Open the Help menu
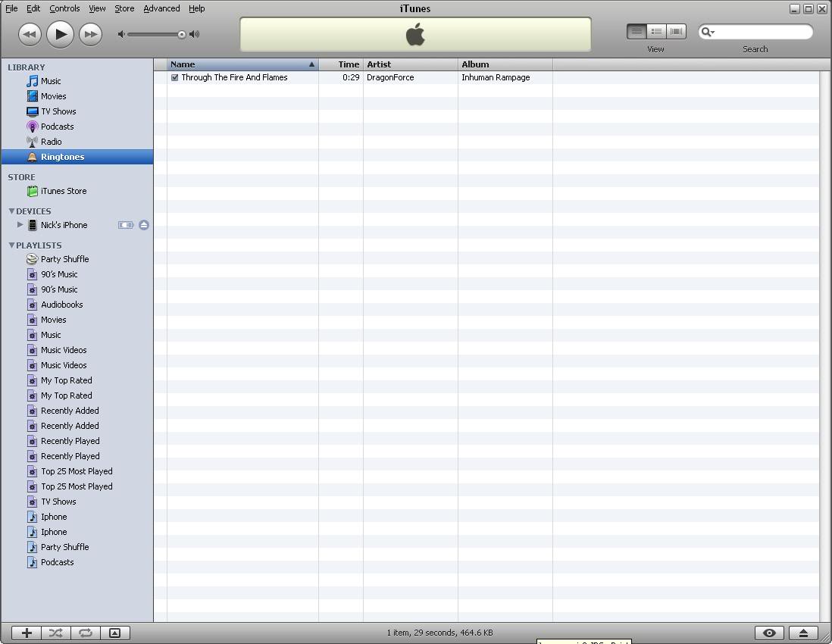Screen dimensions: 832x644 click(x=197, y=8)
